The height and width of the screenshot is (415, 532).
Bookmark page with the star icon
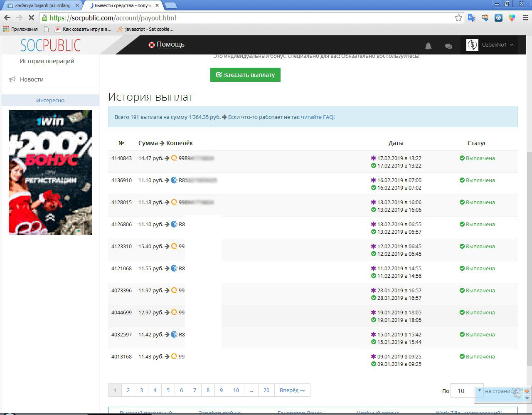tap(458, 17)
